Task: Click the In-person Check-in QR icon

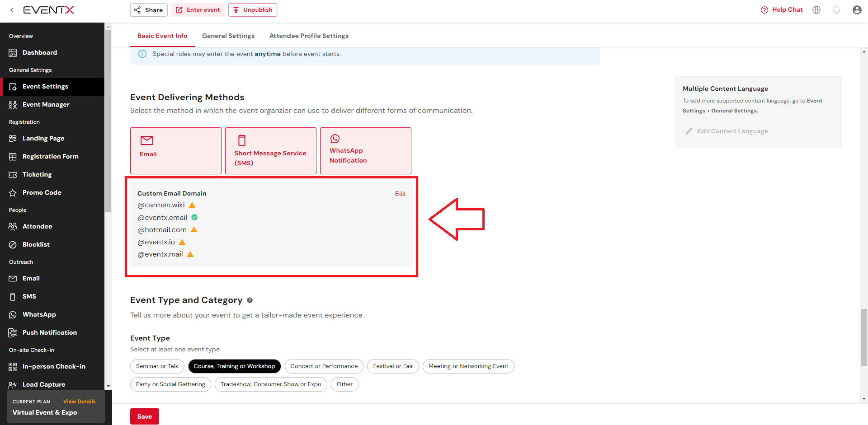Action: pos(13,367)
